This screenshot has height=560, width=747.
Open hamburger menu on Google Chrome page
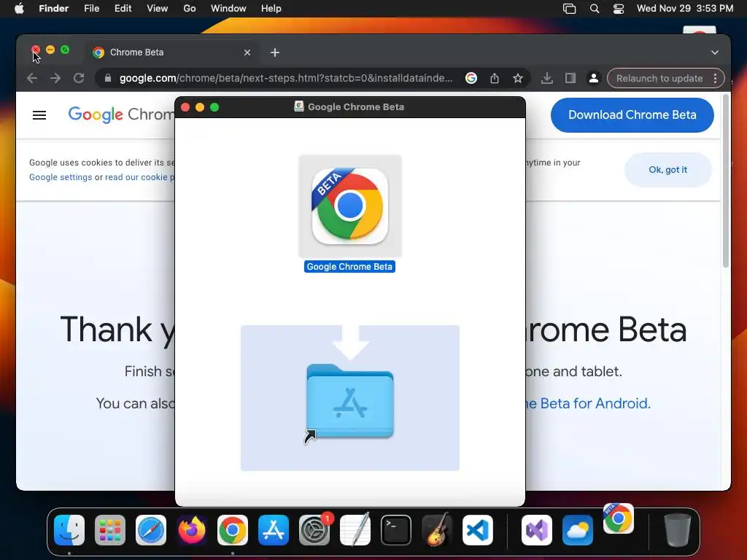39,115
